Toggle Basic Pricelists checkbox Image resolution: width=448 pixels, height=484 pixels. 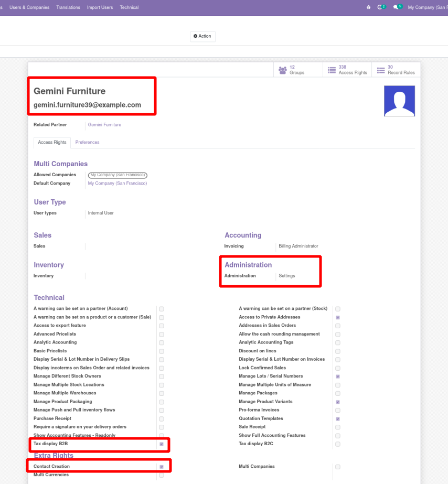(162, 351)
